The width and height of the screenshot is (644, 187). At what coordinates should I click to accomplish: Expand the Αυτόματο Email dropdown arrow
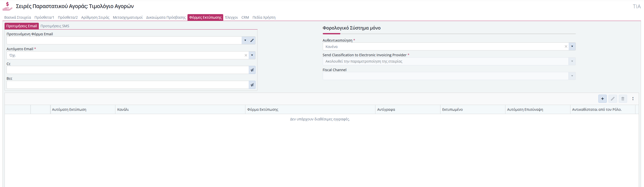252,55
